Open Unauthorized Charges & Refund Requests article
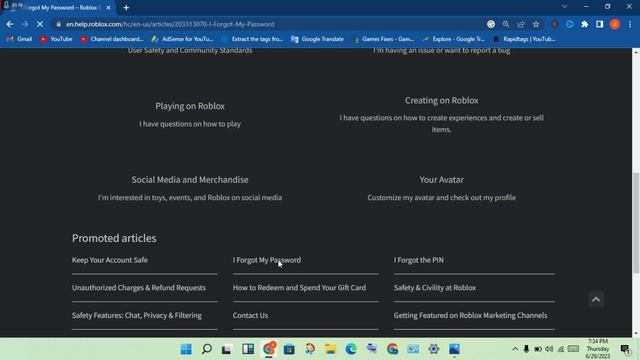This screenshot has width=640, height=360. click(139, 288)
